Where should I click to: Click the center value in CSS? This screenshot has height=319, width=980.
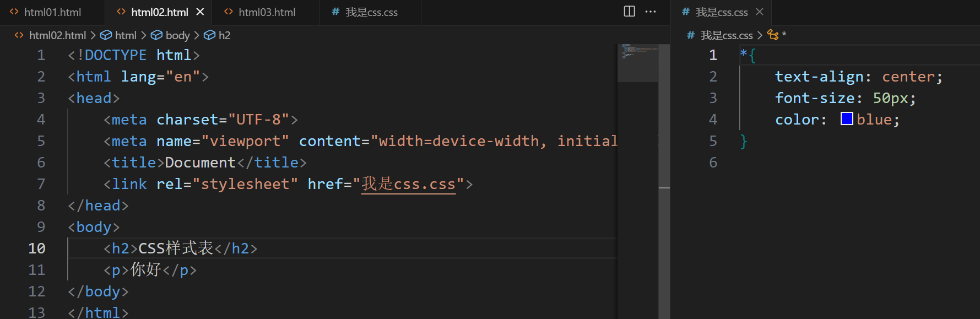908,77
